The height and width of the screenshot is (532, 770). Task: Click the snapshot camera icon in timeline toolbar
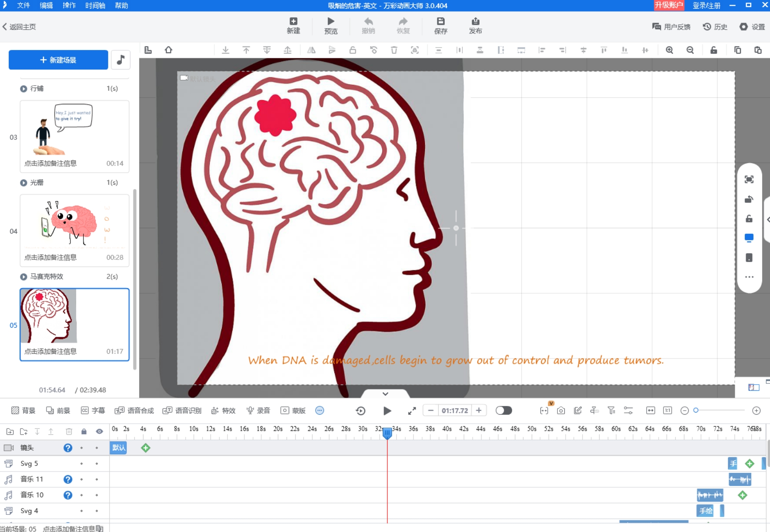point(561,411)
